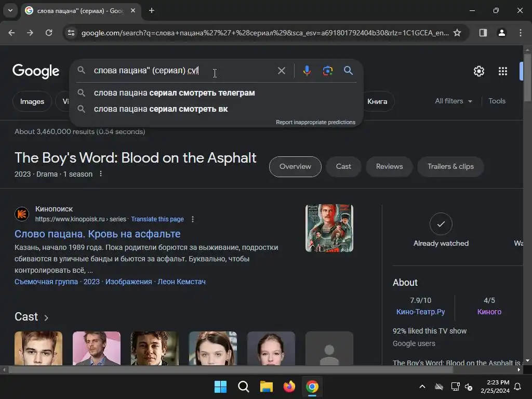Viewport: 532px width, 399px height.
Task: Go forward to next page
Action: (x=30, y=33)
